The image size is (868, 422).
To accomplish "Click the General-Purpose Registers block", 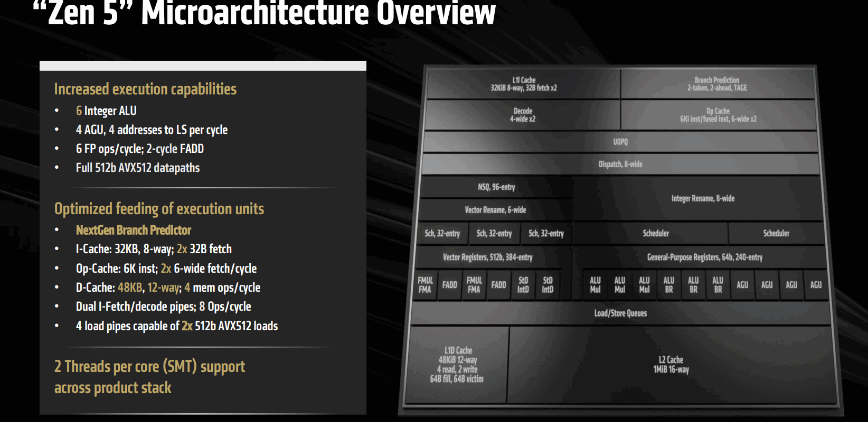I will [x=704, y=257].
